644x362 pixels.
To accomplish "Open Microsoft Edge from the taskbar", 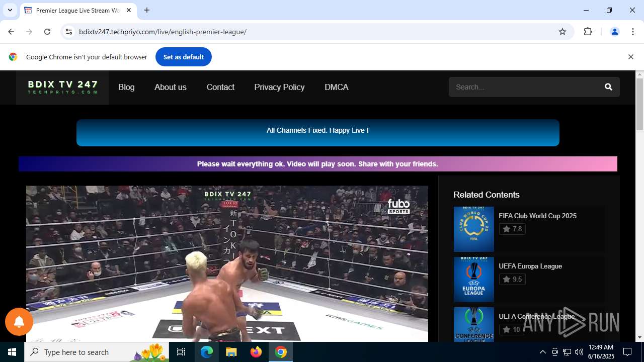I will [x=207, y=352].
